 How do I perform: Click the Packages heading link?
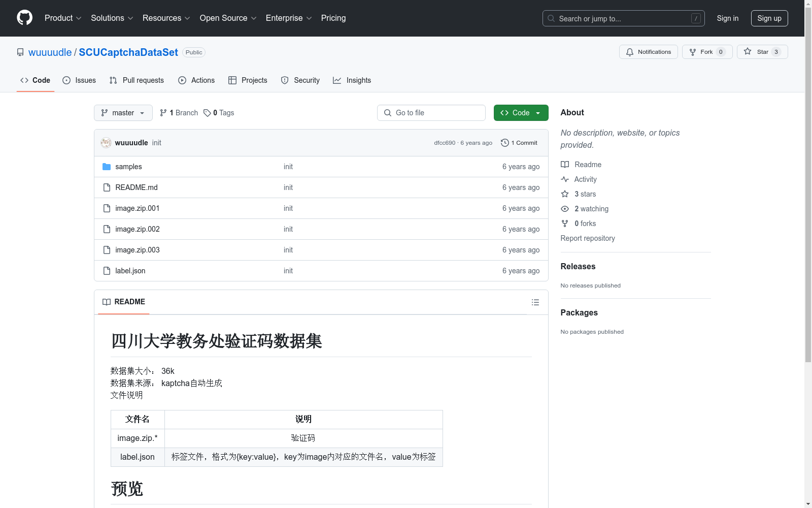click(x=579, y=312)
